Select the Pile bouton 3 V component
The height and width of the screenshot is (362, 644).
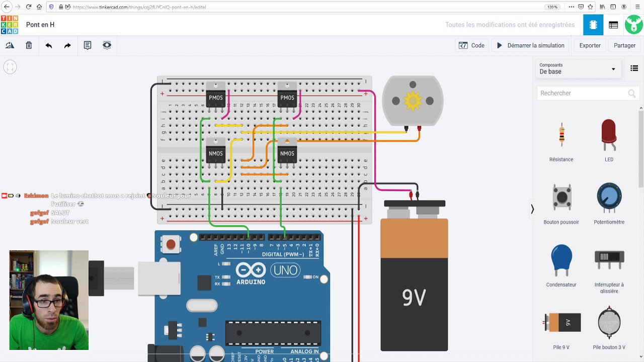(x=609, y=328)
